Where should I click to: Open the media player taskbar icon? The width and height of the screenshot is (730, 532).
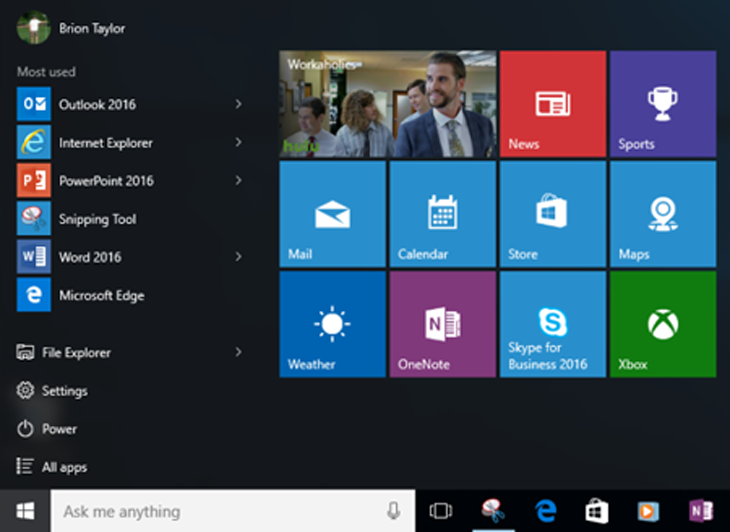tap(648, 511)
